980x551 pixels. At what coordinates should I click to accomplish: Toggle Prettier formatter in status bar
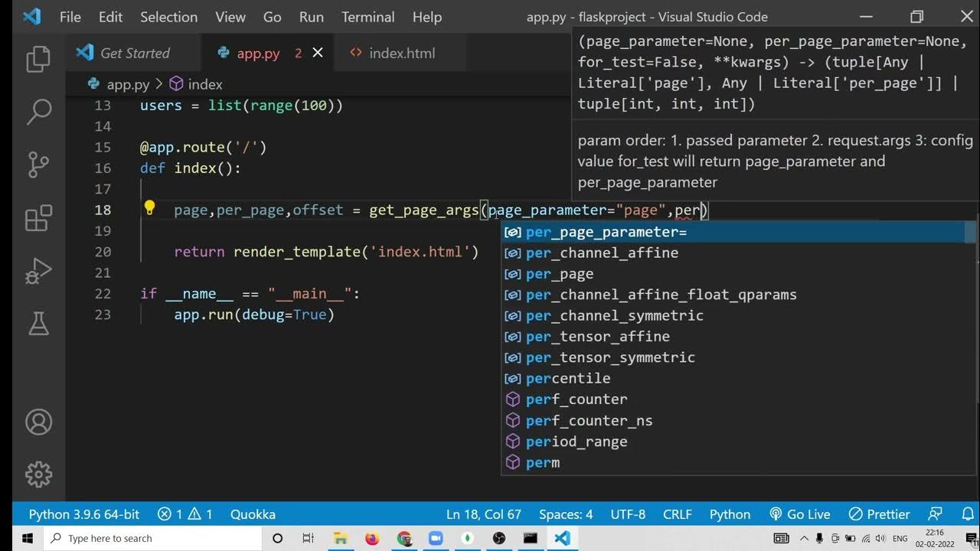click(x=880, y=514)
